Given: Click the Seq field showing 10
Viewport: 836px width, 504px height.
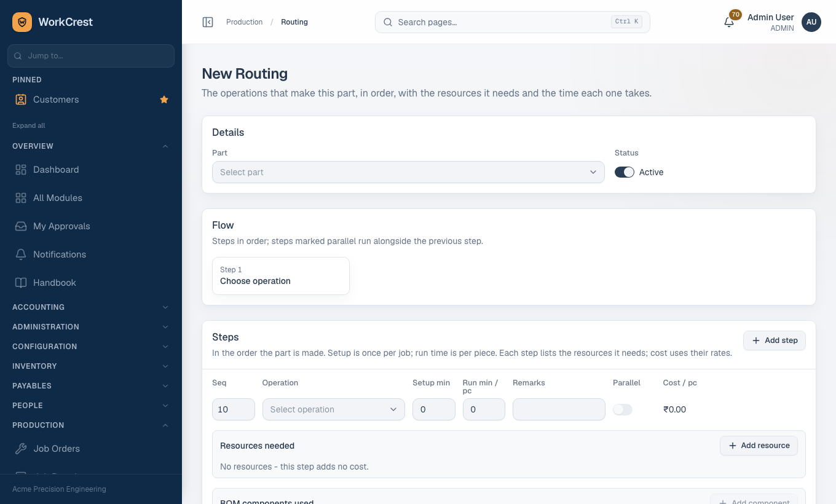Looking at the screenshot, I should click(x=234, y=409).
